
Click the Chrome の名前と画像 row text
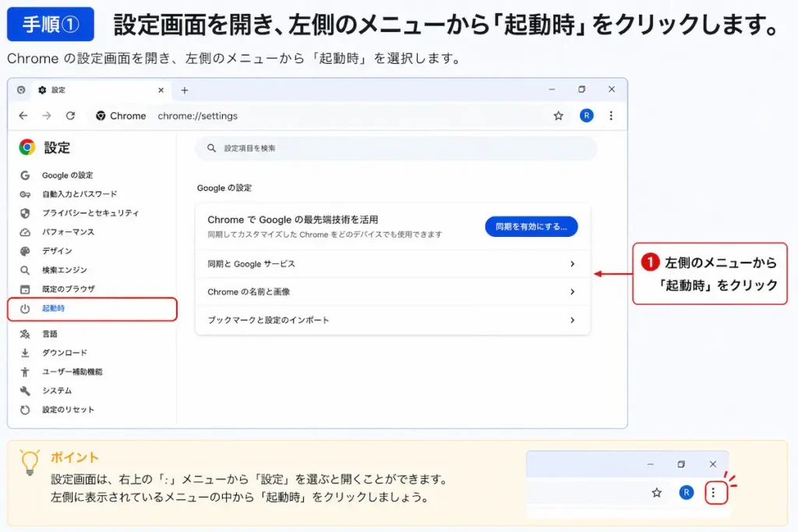[249, 292]
